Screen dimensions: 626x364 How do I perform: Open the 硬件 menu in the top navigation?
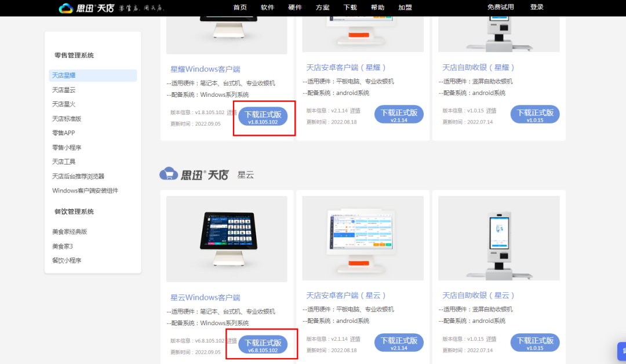[295, 8]
